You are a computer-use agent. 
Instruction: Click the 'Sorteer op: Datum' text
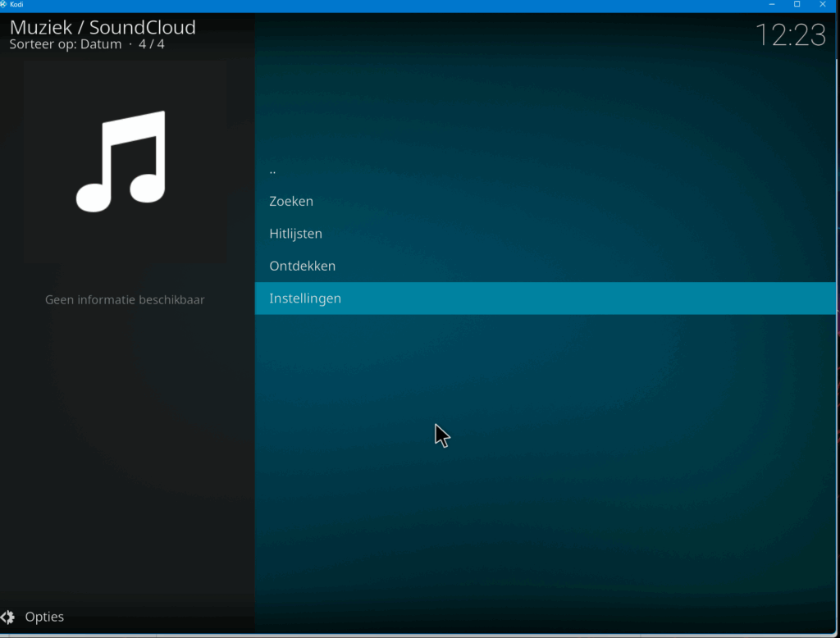(66, 44)
